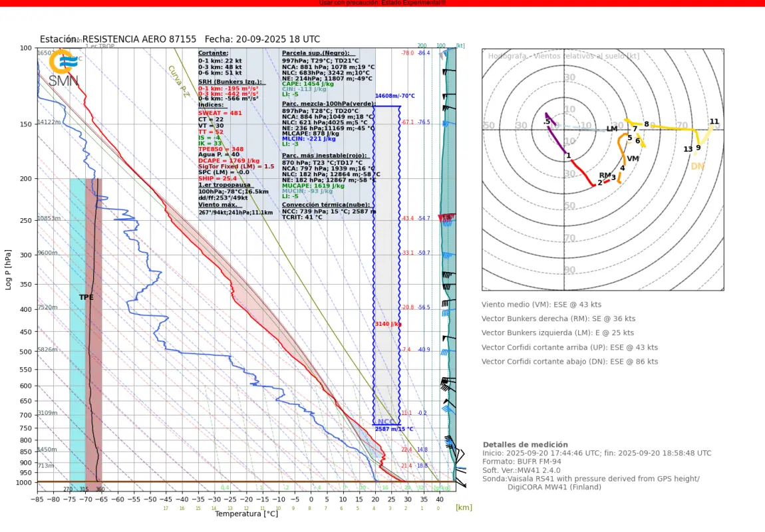Select the 'TCRIT: 41 °C' value
The width and height of the screenshot is (765, 532).
tap(301, 217)
